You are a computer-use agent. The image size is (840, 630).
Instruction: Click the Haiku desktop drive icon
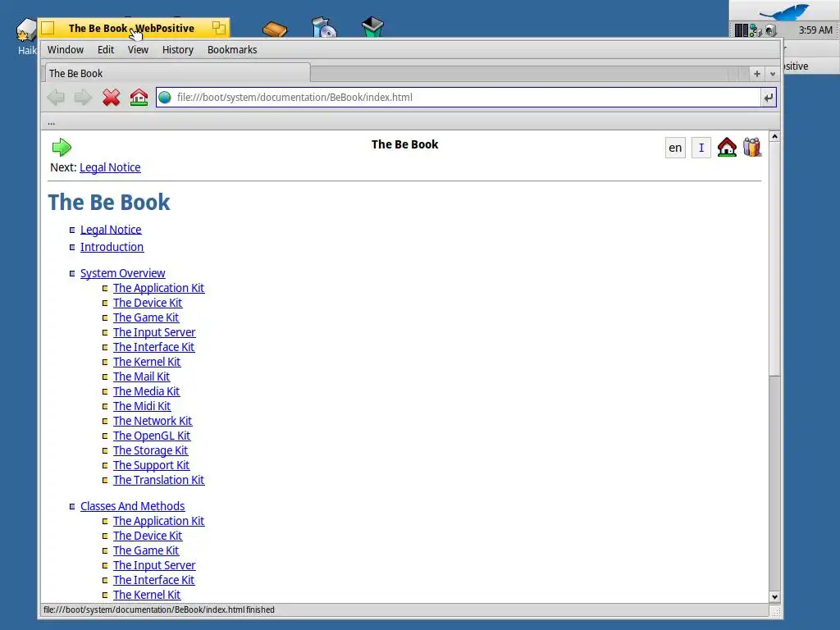(x=27, y=30)
